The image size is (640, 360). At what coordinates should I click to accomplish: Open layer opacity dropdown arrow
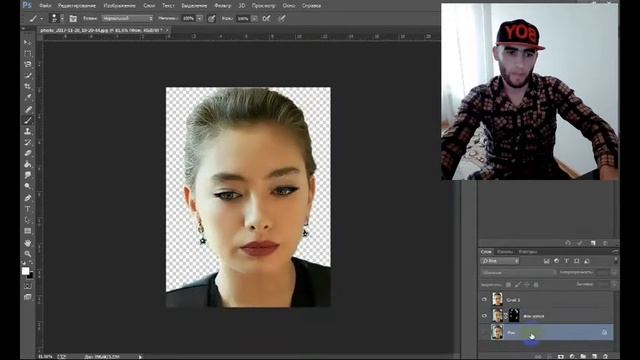click(614, 272)
